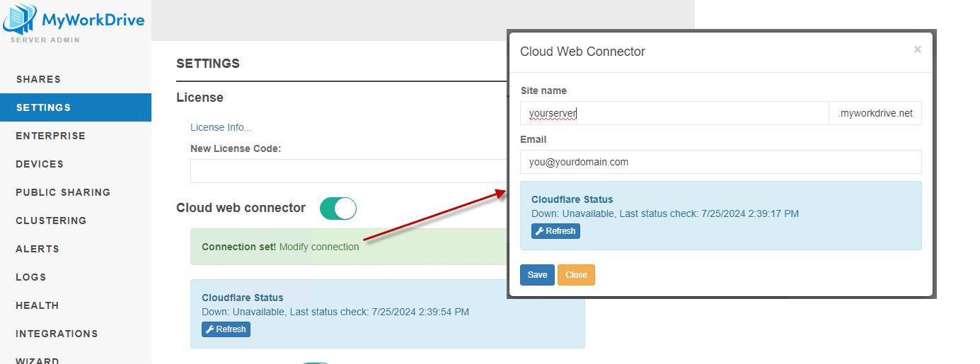This screenshot has width=980, height=364.
Task: Open the License Info link
Action: click(x=221, y=128)
